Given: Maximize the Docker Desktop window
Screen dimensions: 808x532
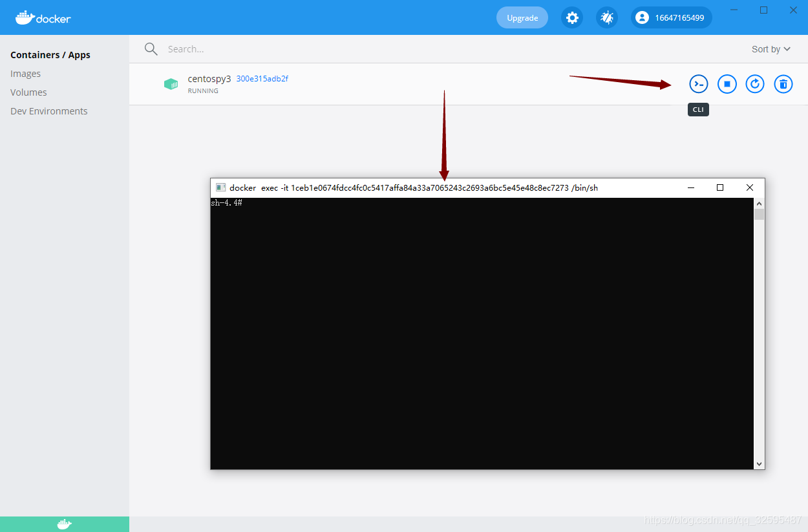Looking at the screenshot, I should 763,10.
